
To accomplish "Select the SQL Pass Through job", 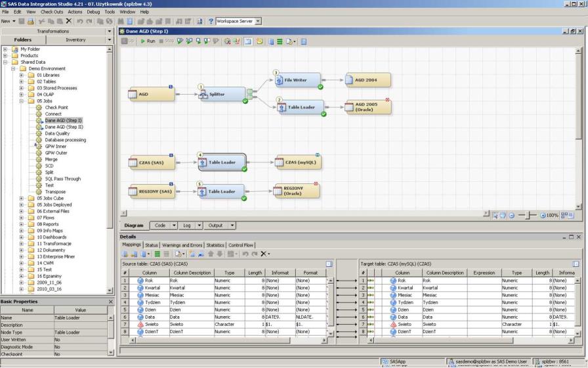I will click(x=62, y=179).
